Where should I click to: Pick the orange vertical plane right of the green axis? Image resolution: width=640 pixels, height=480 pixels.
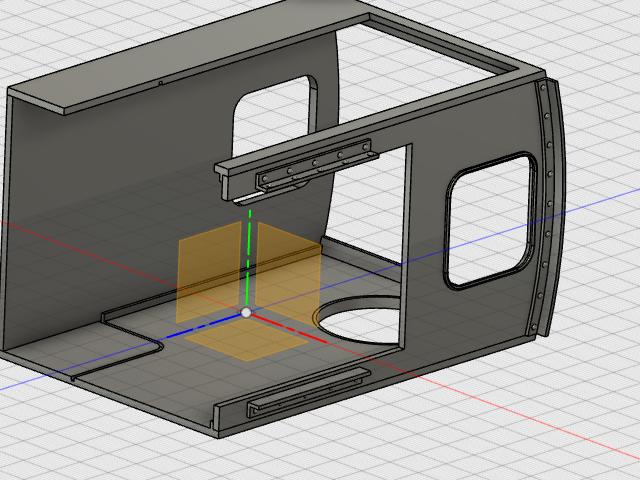coord(288,273)
